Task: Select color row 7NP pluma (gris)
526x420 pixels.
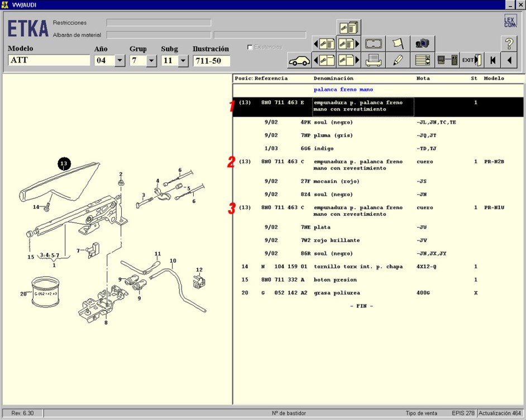Action: pyautogui.click(x=378, y=136)
